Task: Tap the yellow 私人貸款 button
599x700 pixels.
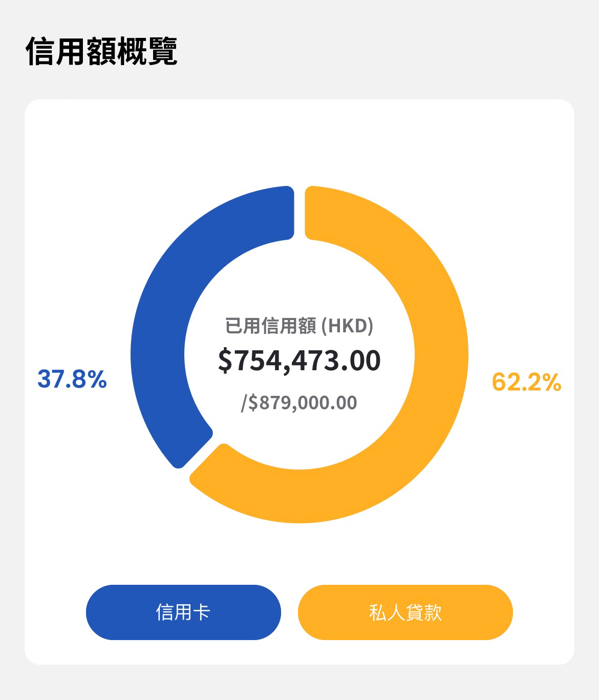Action: pyautogui.click(x=405, y=612)
